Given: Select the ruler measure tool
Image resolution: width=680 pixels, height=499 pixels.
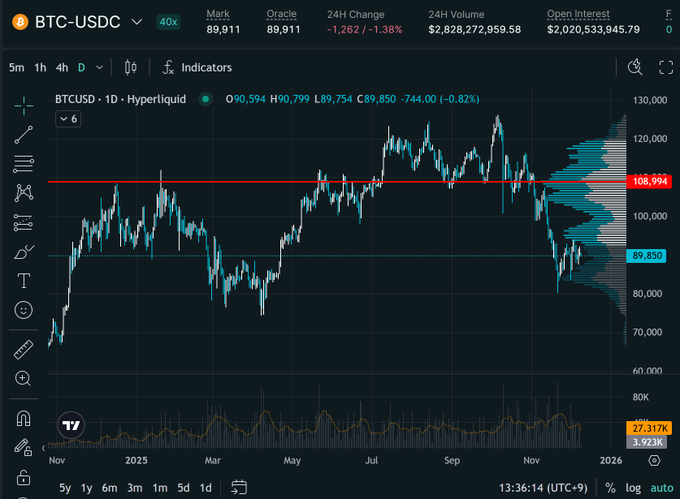Looking at the screenshot, I should pos(23,349).
